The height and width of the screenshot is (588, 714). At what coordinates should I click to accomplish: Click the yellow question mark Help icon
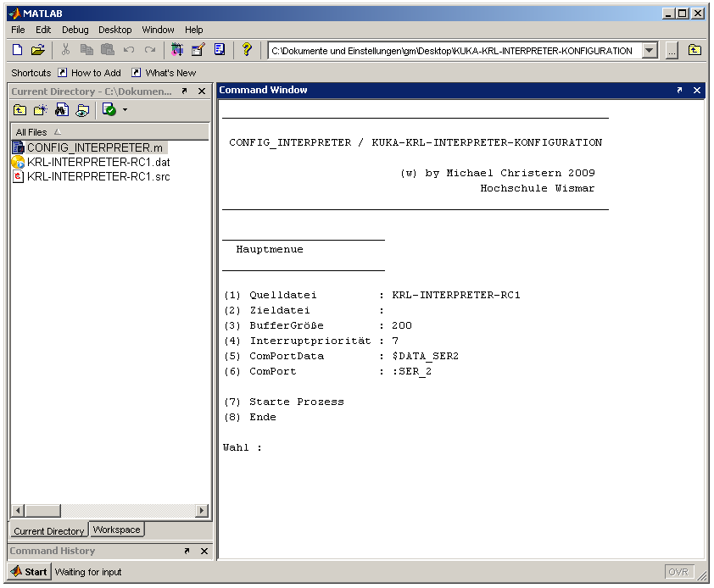pos(247,50)
